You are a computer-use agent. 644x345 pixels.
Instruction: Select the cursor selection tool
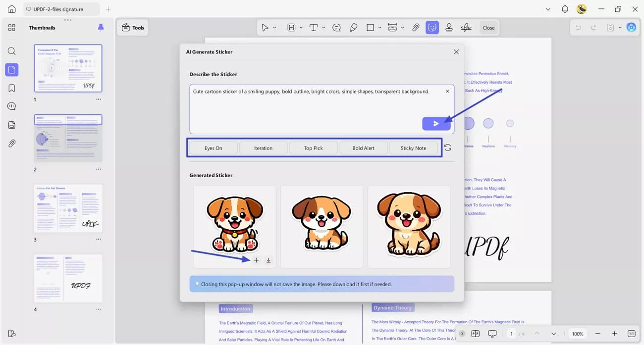pyautogui.click(x=266, y=28)
